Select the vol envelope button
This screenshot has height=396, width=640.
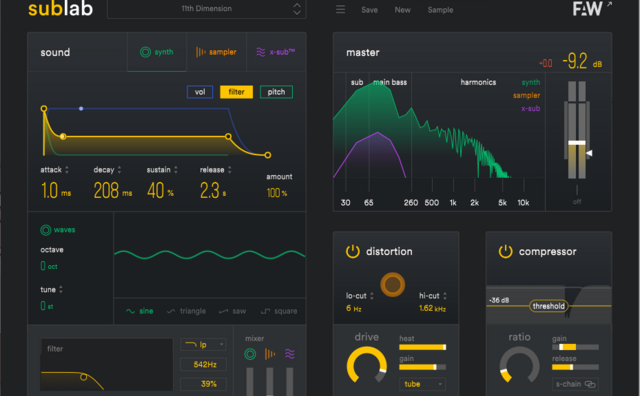(x=200, y=92)
